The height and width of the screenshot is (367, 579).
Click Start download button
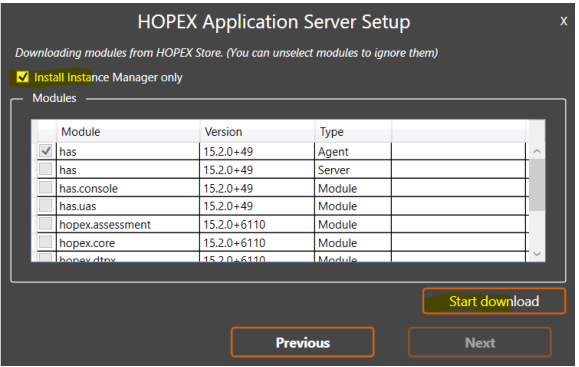[x=494, y=301]
